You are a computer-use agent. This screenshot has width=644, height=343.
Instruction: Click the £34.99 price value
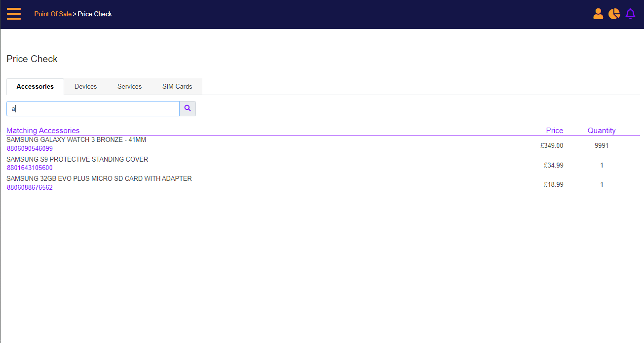554,165
